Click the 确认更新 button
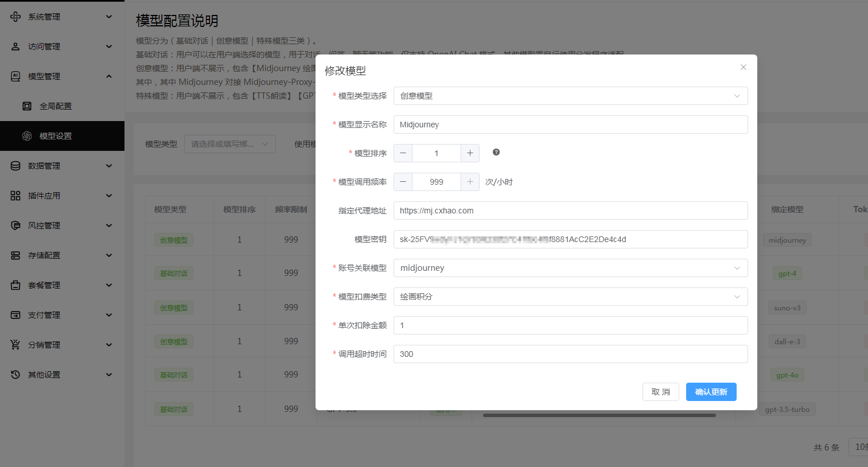 711,392
